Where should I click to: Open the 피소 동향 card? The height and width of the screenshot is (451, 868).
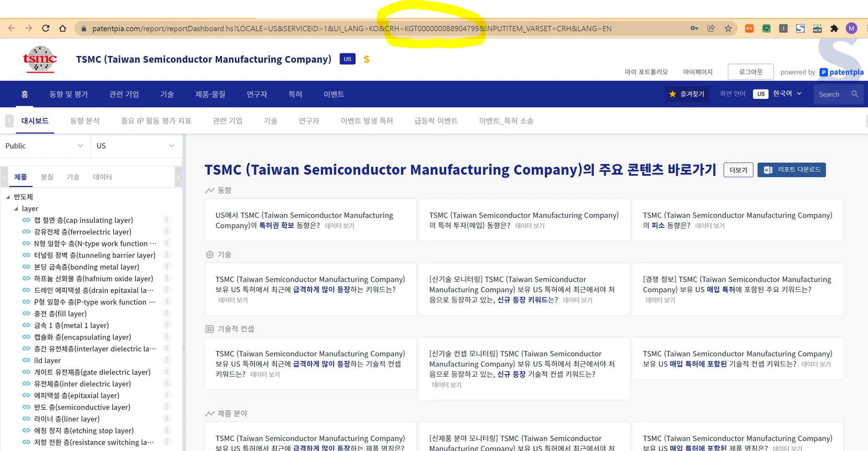point(738,220)
